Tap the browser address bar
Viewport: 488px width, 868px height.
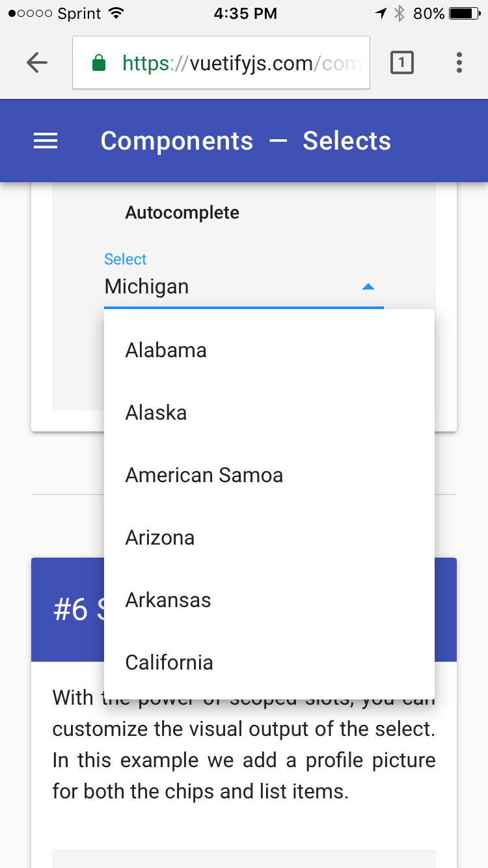221,62
